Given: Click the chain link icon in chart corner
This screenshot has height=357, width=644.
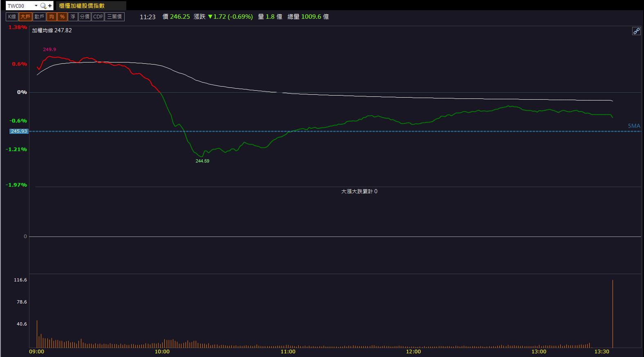Looking at the screenshot, I should click(636, 31).
